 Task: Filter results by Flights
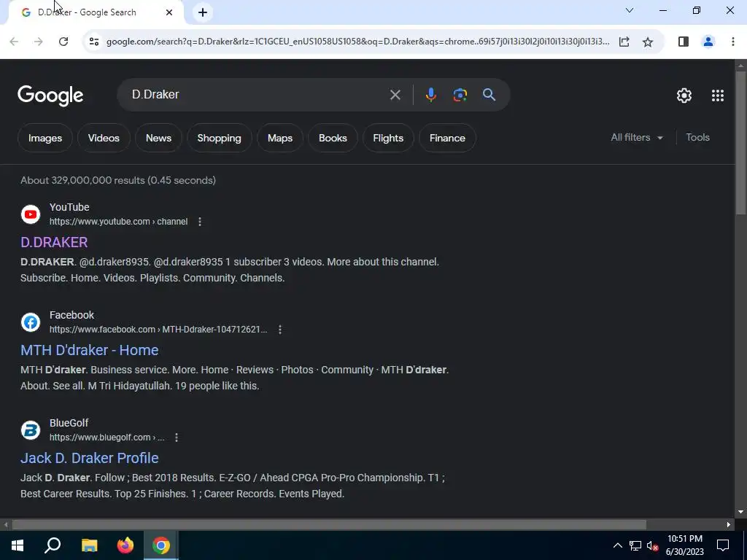pyautogui.click(x=388, y=138)
